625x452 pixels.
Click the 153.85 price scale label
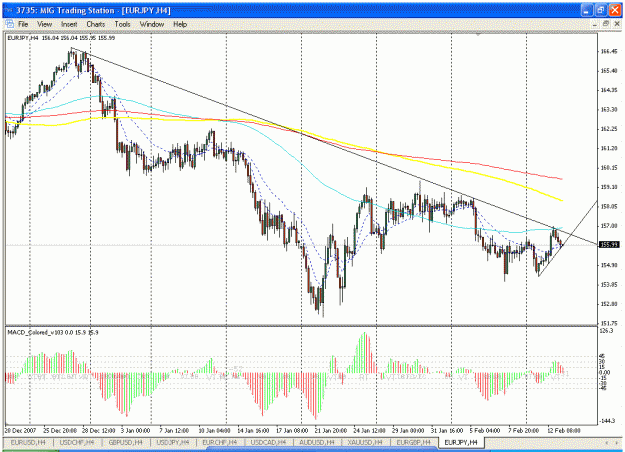[x=609, y=285]
